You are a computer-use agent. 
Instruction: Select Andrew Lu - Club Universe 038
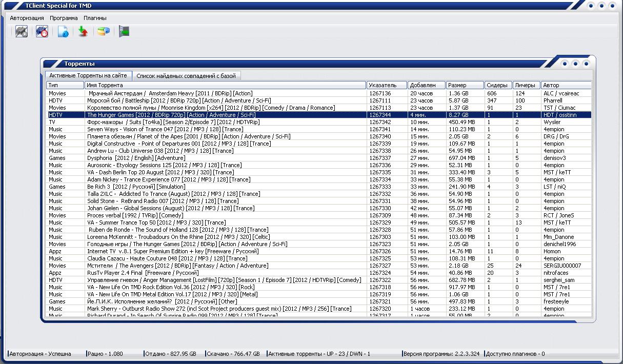318,151
